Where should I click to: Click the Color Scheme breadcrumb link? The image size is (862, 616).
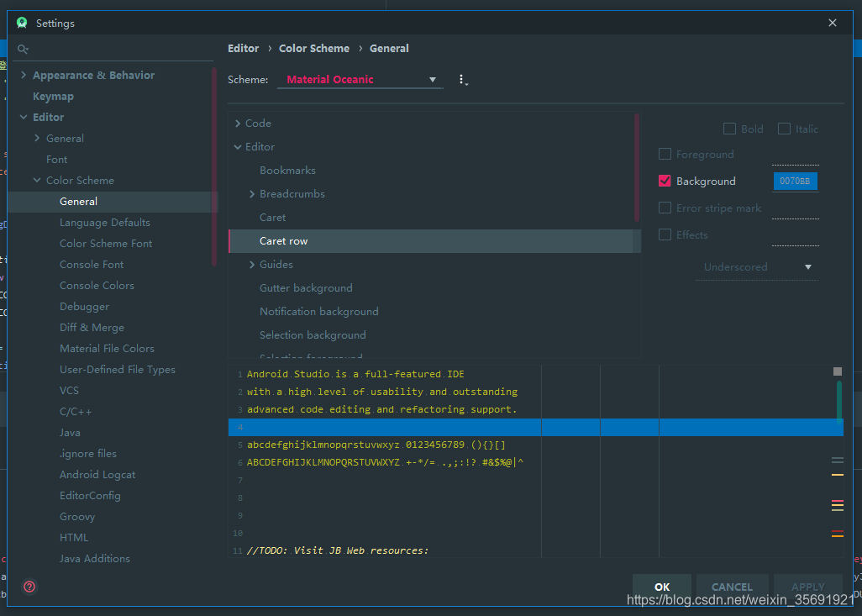[314, 48]
